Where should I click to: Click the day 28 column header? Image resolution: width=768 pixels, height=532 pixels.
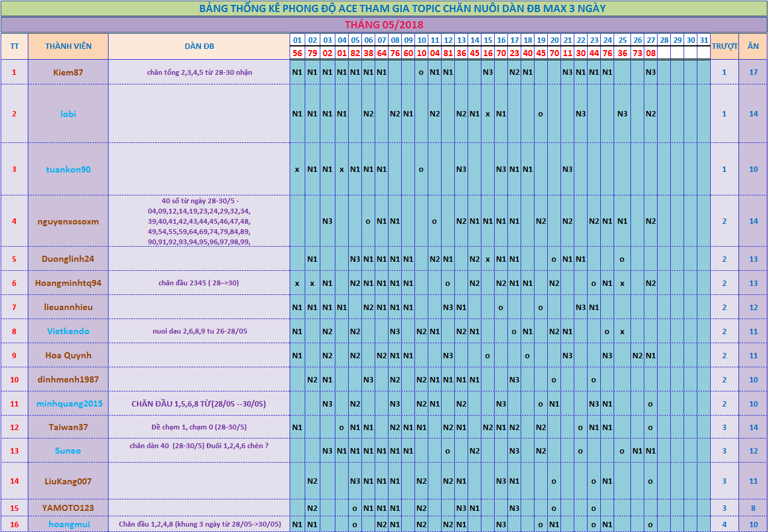click(664, 40)
